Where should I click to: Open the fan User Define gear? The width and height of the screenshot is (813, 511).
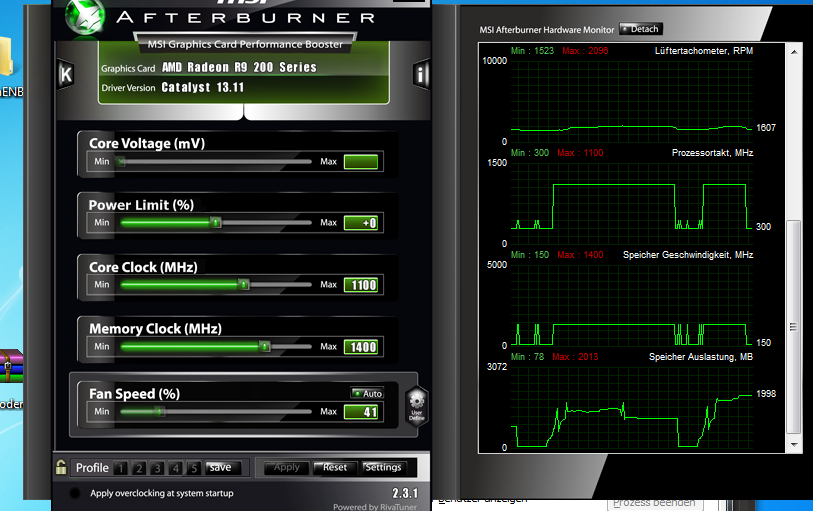[x=417, y=406]
